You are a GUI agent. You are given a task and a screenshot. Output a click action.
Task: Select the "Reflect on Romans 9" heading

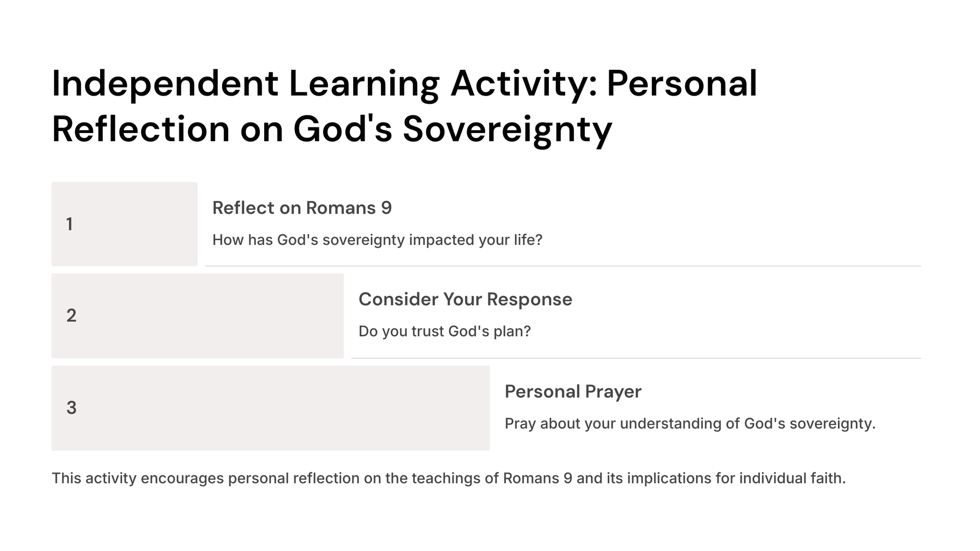coord(302,208)
